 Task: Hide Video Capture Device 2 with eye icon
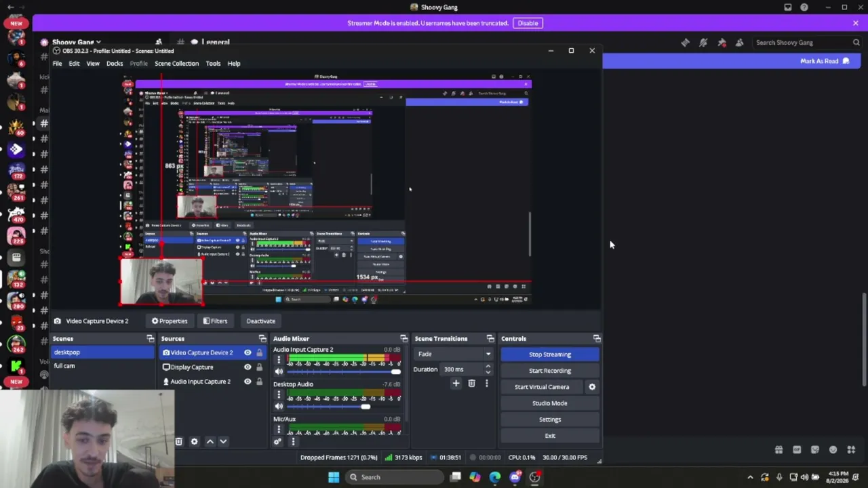(x=248, y=352)
